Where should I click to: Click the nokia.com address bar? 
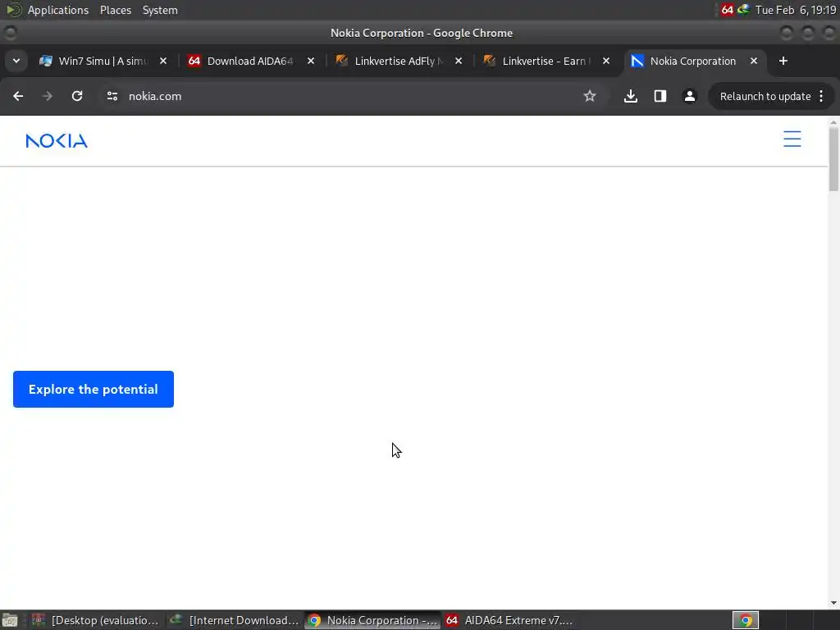343,97
